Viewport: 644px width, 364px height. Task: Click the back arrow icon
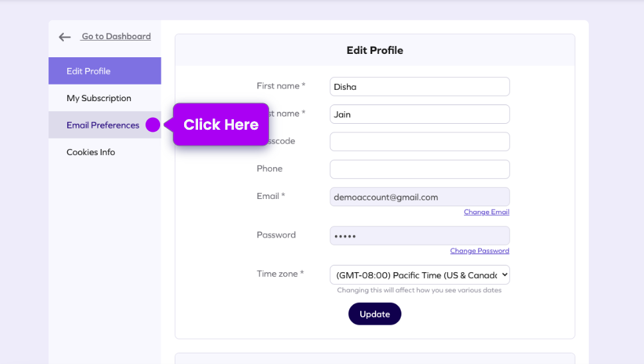click(x=64, y=37)
